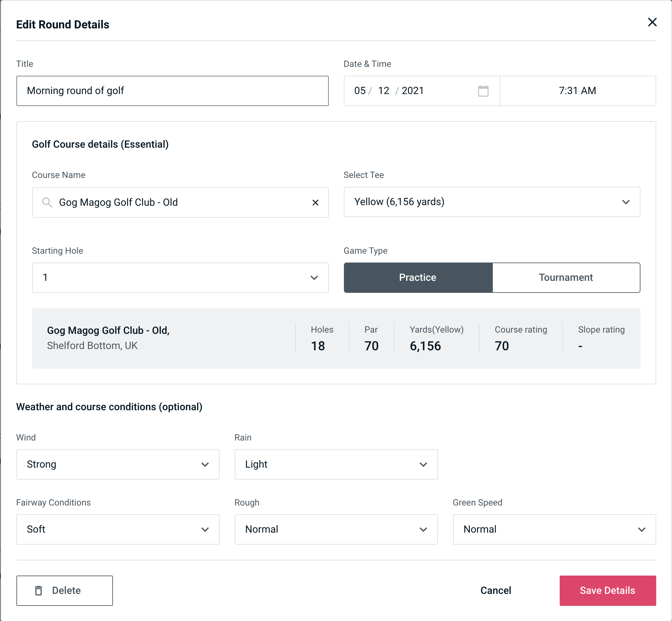Toggle the Practice game type button
672x621 pixels.
(x=417, y=277)
